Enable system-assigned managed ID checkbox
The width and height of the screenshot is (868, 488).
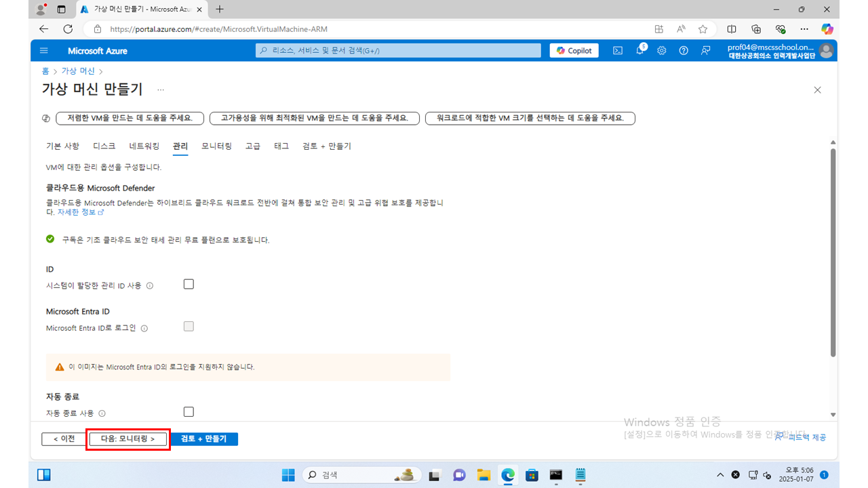(x=189, y=284)
